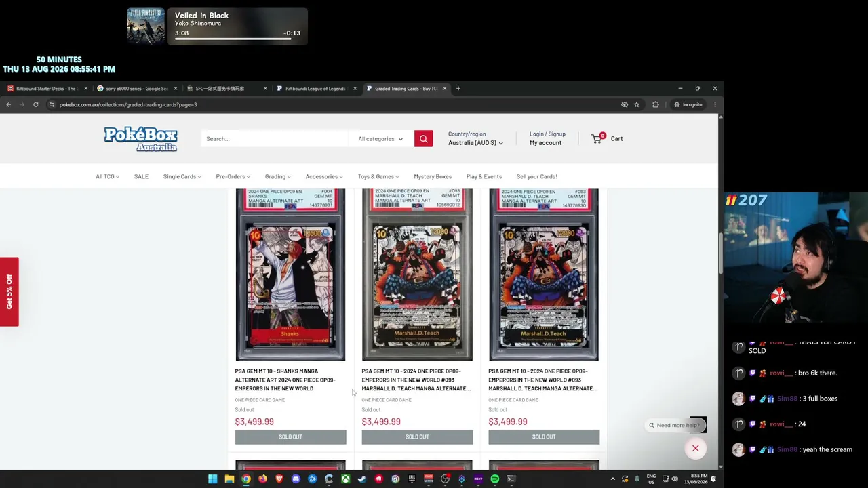This screenshot has width=868, height=488.
Task: Close the sony a6000 series tab
Action: pos(176,88)
